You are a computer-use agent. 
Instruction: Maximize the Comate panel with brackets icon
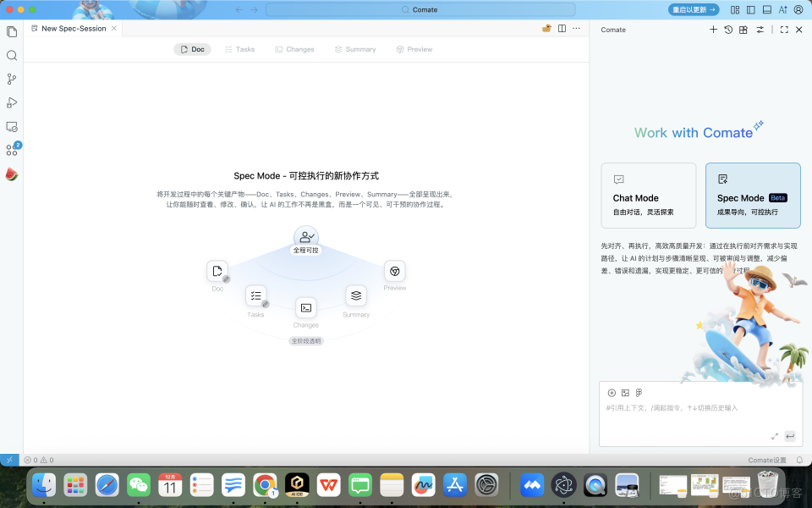coord(785,30)
